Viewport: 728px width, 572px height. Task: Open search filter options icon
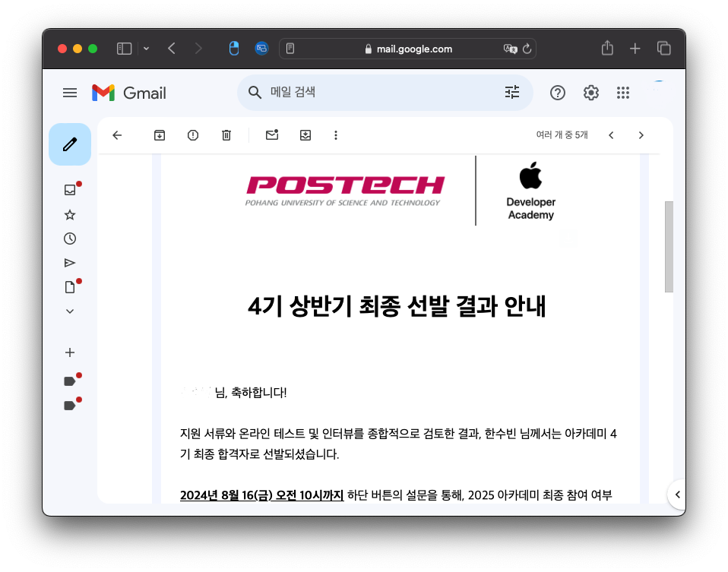pos(511,92)
